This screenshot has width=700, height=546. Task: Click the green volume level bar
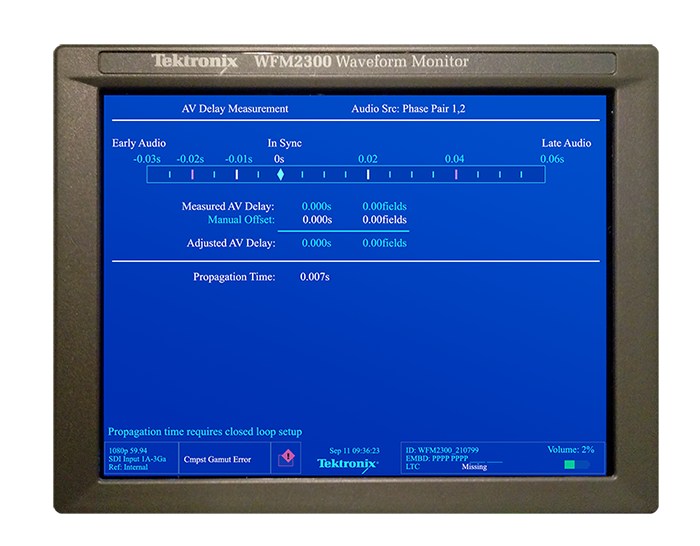570,465
